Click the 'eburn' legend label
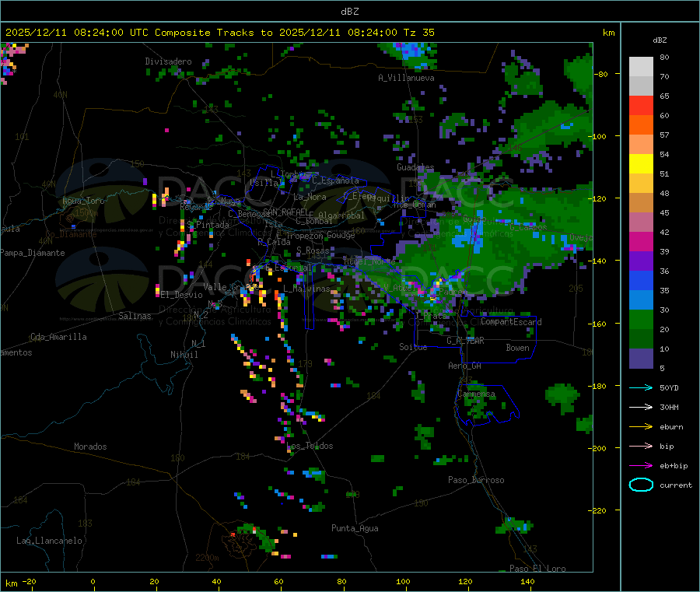 point(671,427)
